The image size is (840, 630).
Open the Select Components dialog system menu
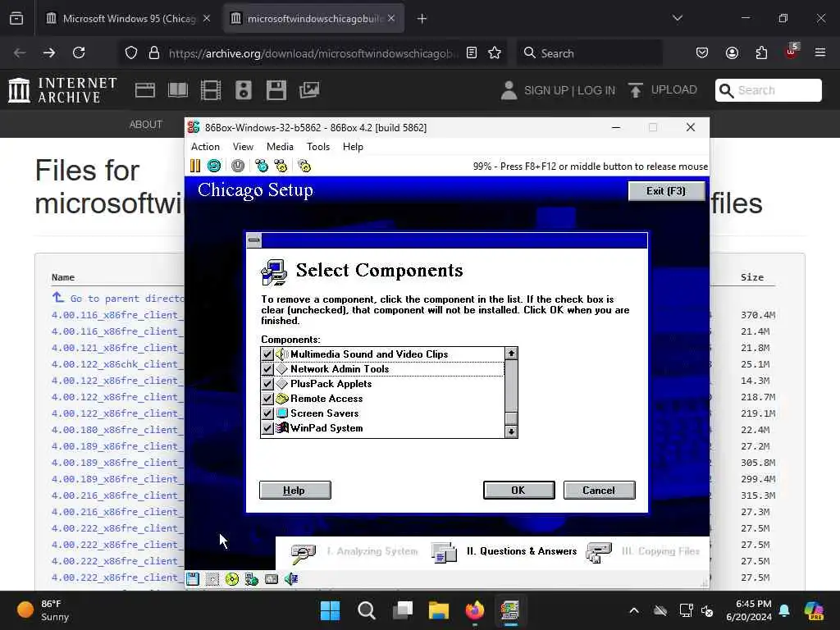254,240
